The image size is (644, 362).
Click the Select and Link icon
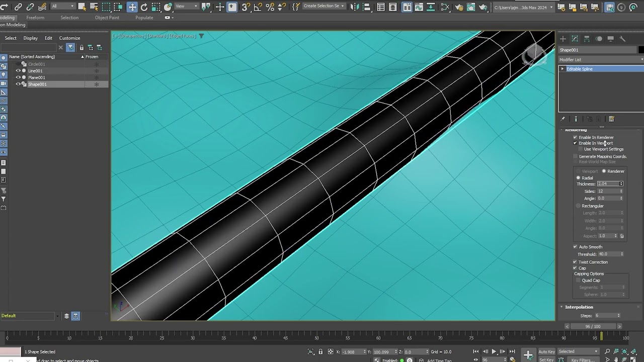coord(18,7)
